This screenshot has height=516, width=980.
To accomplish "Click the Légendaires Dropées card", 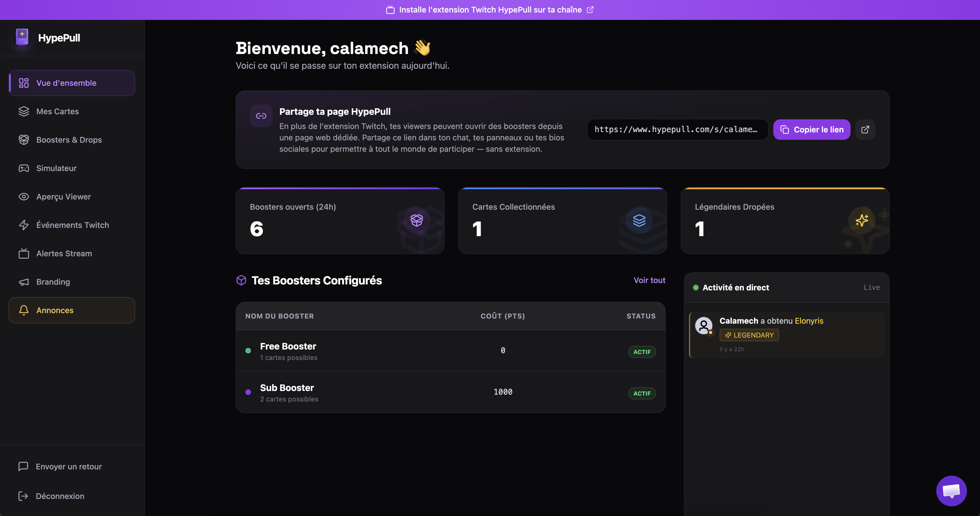I will pyautogui.click(x=785, y=221).
